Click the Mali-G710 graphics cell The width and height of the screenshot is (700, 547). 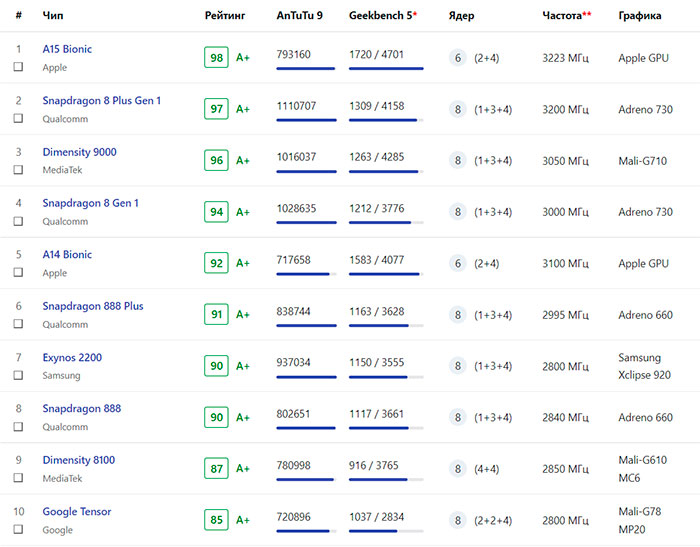[642, 161]
